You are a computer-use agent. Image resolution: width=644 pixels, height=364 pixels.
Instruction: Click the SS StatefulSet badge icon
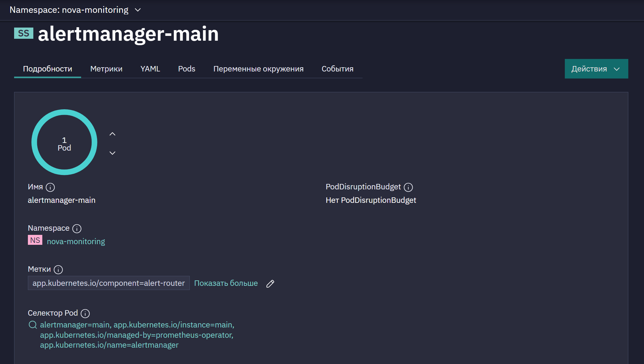point(24,33)
